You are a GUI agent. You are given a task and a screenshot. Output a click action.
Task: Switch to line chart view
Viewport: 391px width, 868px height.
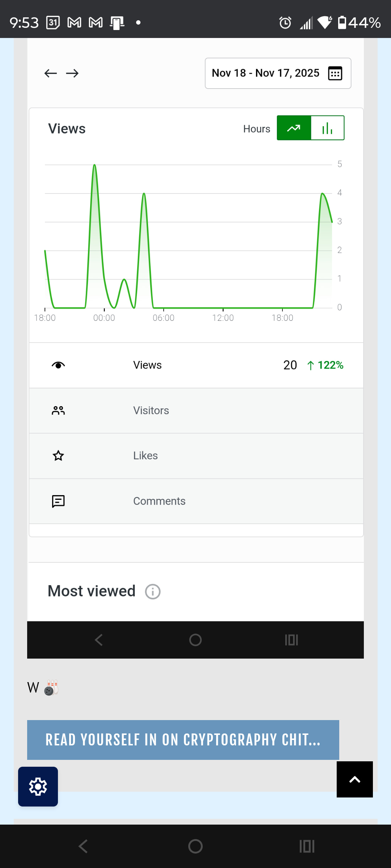click(x=294, y=128)
